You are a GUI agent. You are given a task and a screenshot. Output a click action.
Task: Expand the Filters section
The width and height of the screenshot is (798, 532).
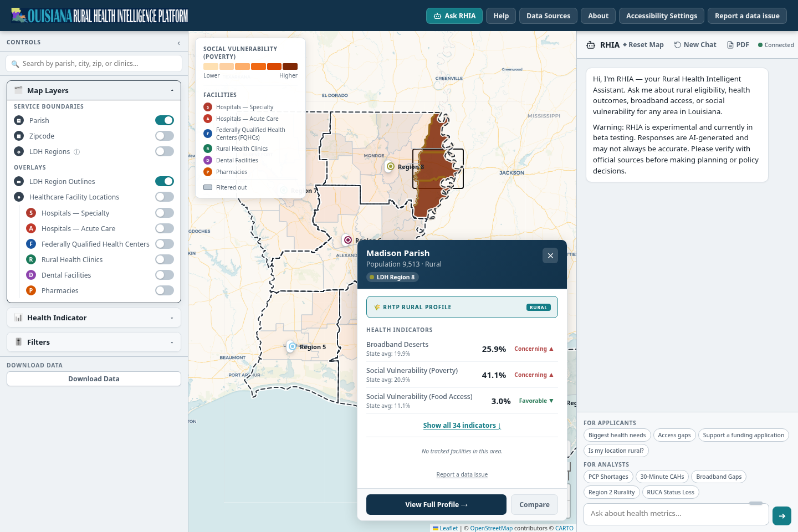(94, 342)
